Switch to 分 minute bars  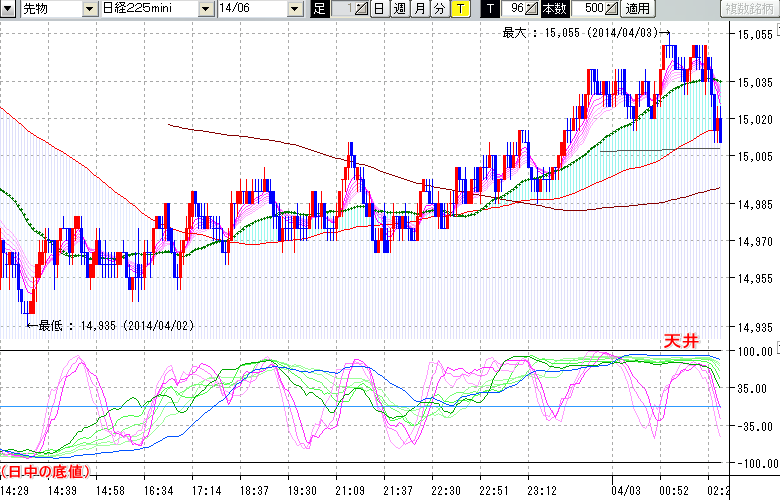coord(439,9)
